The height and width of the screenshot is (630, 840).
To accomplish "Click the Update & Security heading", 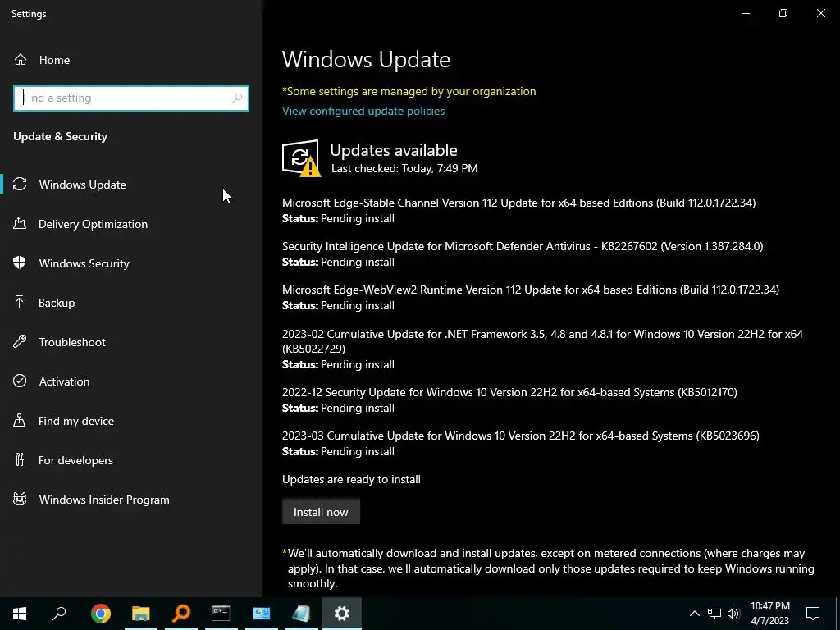I will pyautogui.click(x=60, y=137).
